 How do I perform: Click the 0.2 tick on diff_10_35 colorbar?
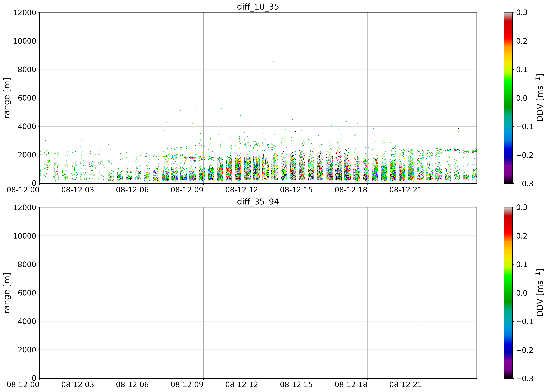[522, 41]
